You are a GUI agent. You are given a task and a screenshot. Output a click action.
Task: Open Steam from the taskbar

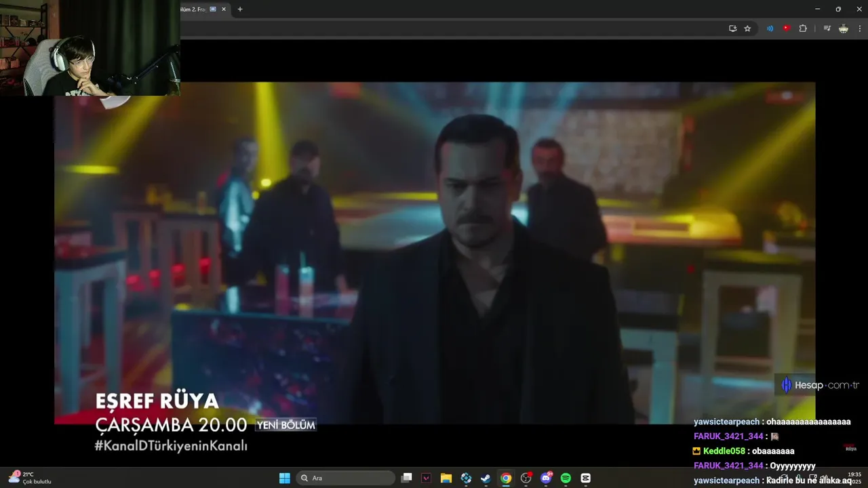pos(486,478)
